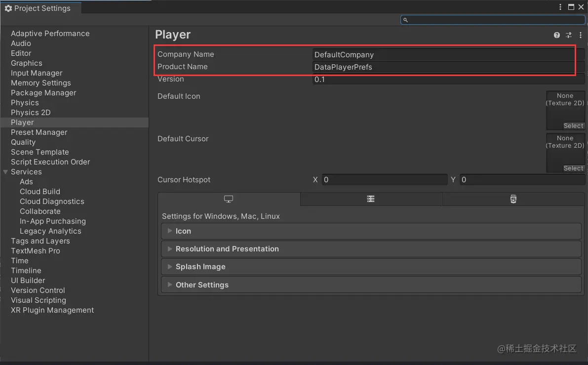Image resolution: width=588 pixels, height=365 pixels.
Task: Open Physics 2D settings
Action: (x=31, y=113)
